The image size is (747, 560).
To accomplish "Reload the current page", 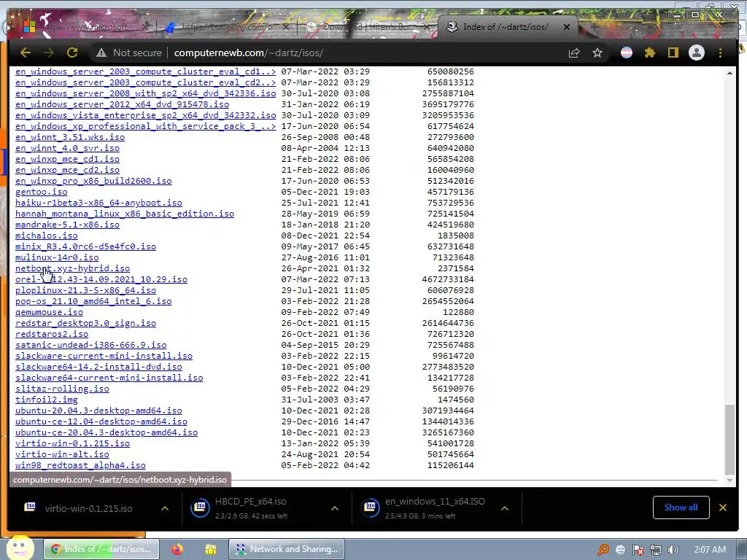I will point(72,52).
